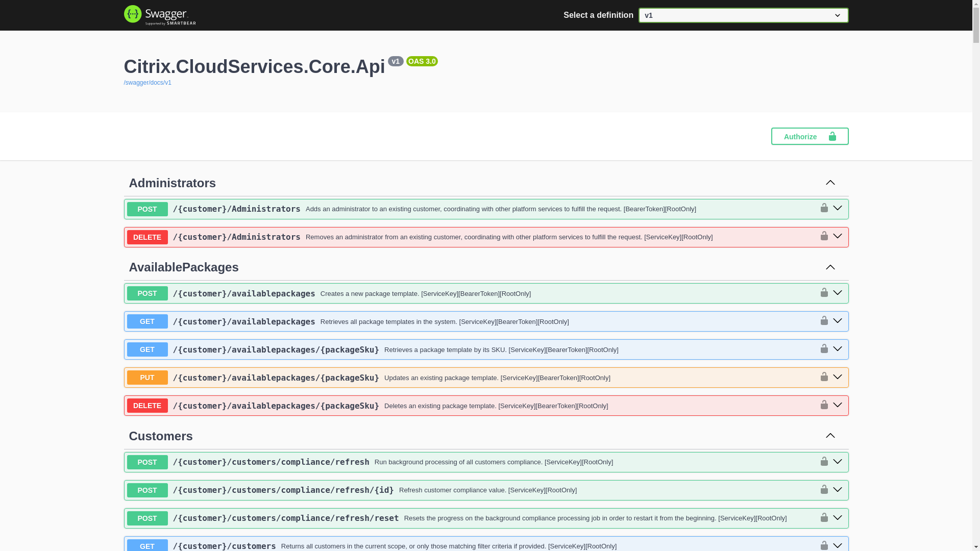
Task: Click the Authorize button
Action: [x=809, y=136]
